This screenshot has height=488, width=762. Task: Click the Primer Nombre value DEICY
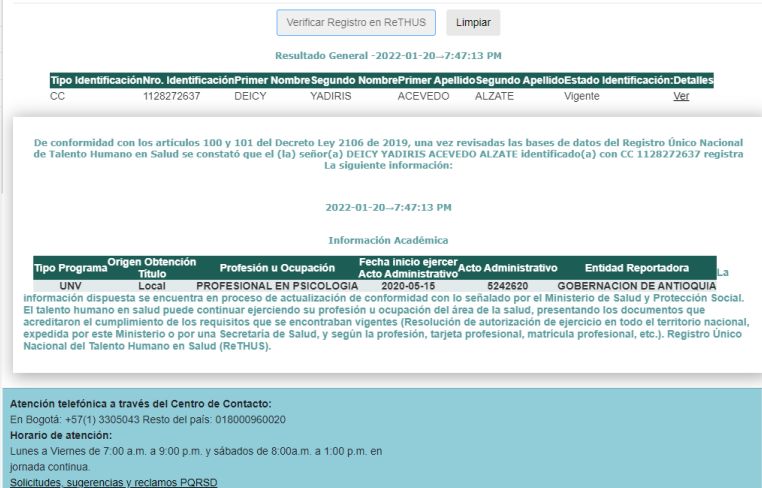250,96
